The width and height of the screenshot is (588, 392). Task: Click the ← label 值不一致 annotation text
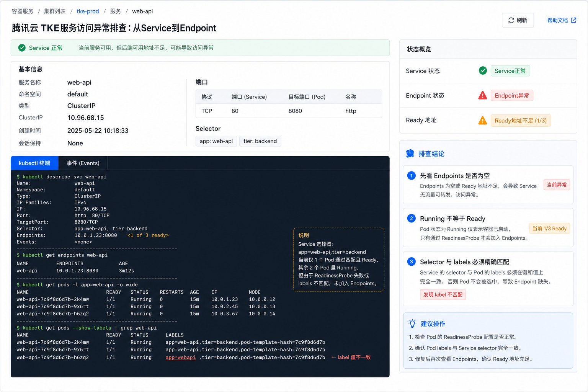[x=351, y=358]
